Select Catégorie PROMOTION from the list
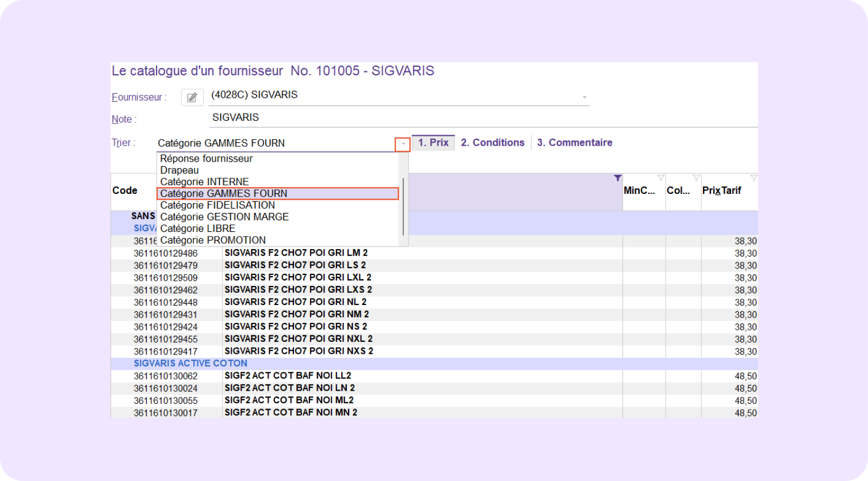 213,240
